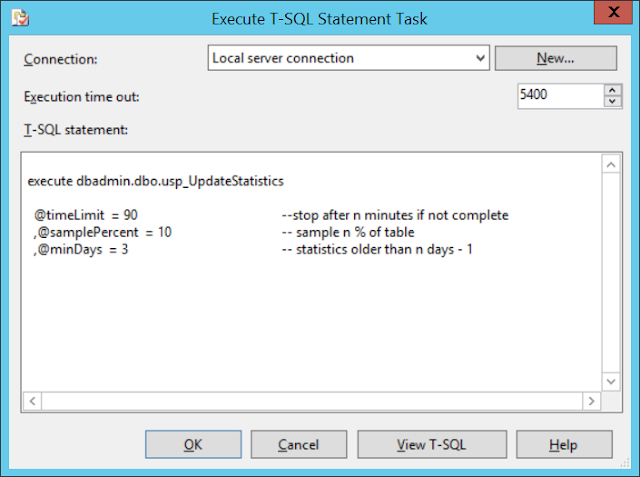Click the T-SQL box's vertical scroll up arrow
640x477 pixels.
point(611,165)
